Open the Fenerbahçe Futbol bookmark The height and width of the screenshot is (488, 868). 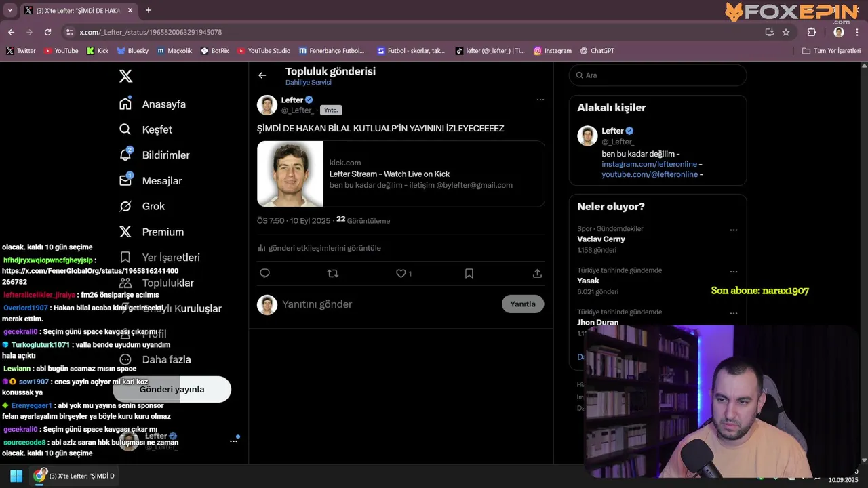point(332,51)
